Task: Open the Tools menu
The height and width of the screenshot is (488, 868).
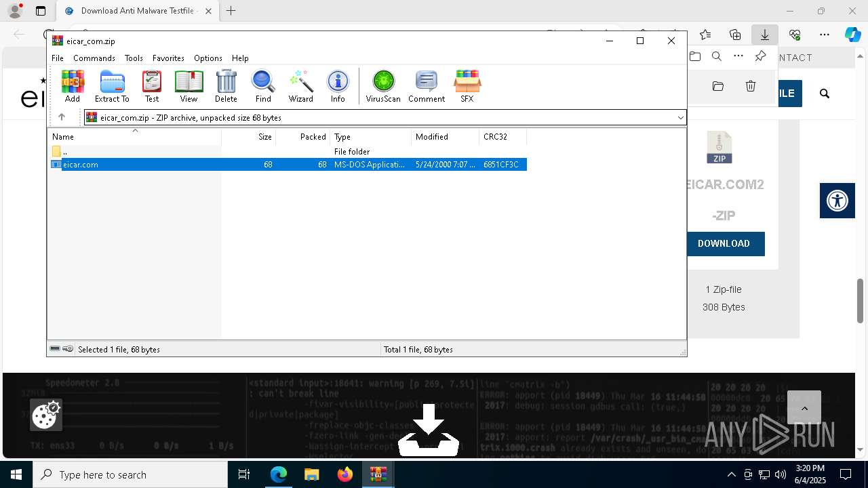Action: pyautogui.click(x=134, y=58)
